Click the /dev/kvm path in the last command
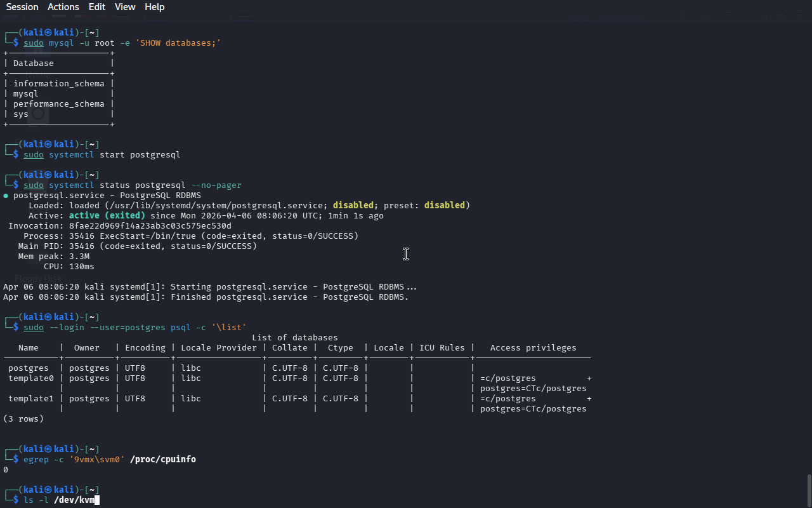This screenshot has width=812, height=508. point(74,500)
